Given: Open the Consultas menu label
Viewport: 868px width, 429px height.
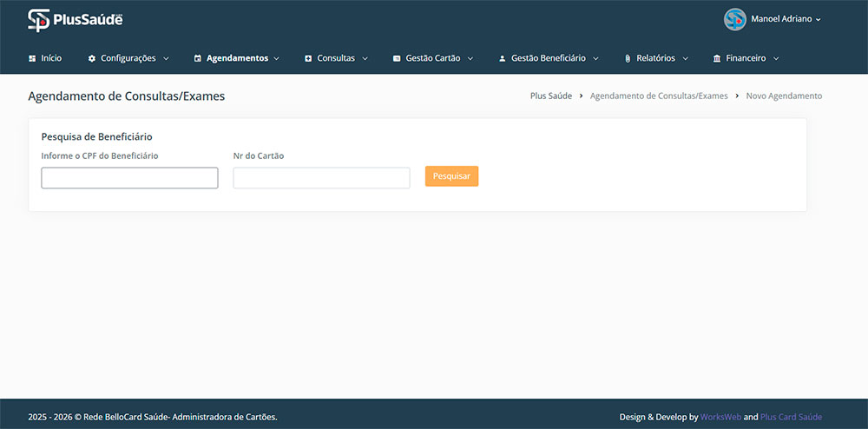Looking at the screenshot, I should (x=336, y=58).
